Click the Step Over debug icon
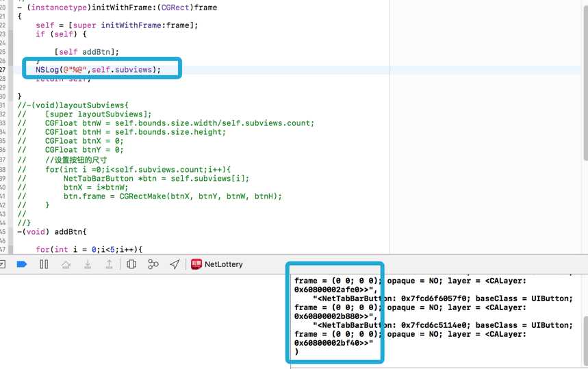This screenshot has height=369, width=588. click(66, 264)
